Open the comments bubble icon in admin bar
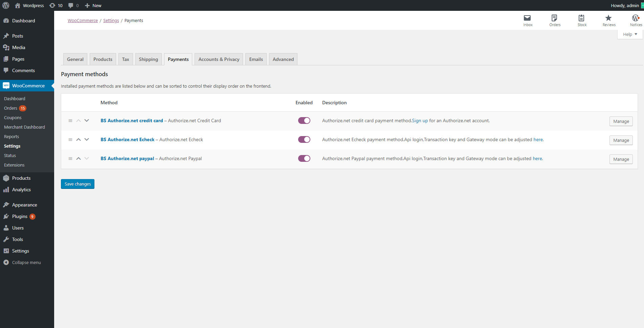644x328 pixels. click(71, 5)
